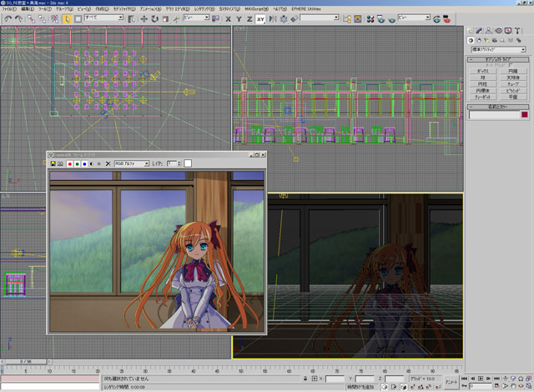Open the MAXScript menu
The image size is (534, 392).
tap(257, 9)
